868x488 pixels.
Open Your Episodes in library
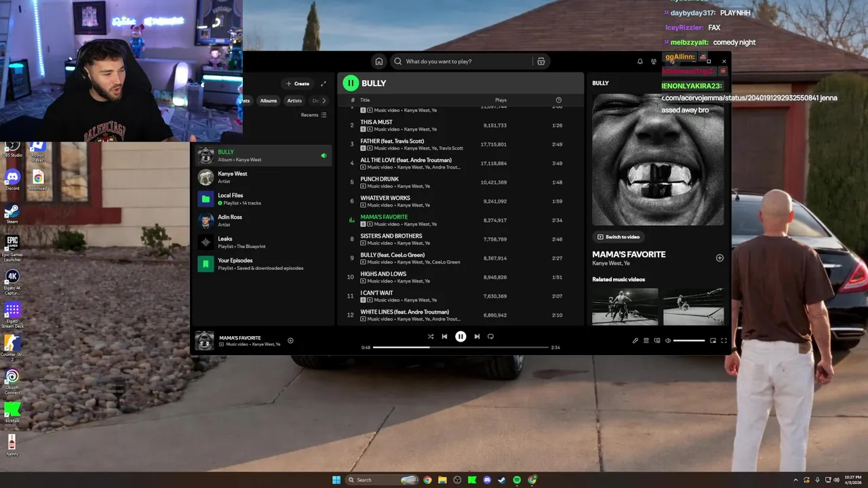coord(262,264)
